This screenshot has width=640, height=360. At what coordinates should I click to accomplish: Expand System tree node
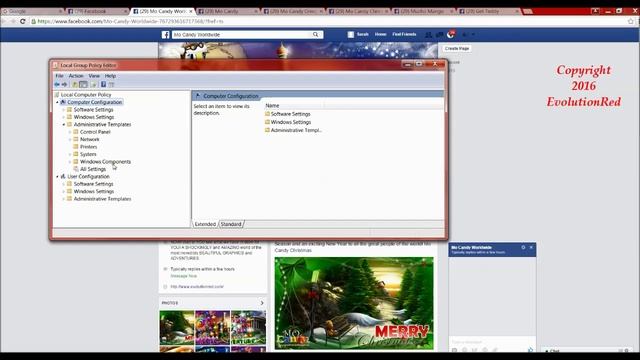tap(70, 154)
